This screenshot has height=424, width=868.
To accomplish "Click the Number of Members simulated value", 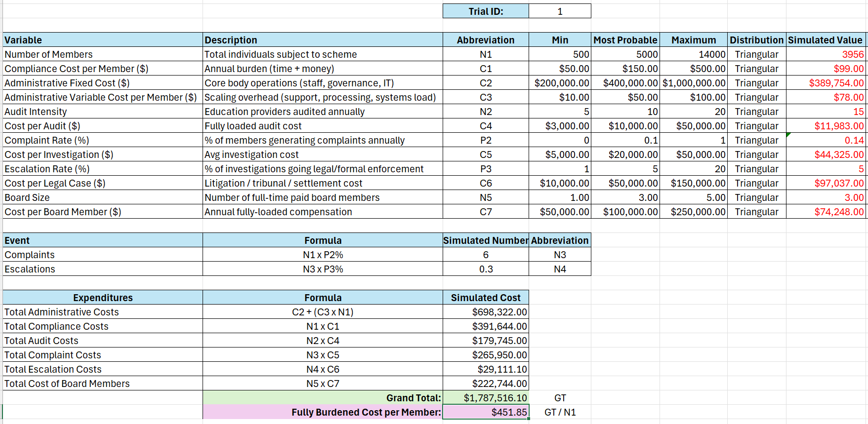I will click(x=826, y=54).
